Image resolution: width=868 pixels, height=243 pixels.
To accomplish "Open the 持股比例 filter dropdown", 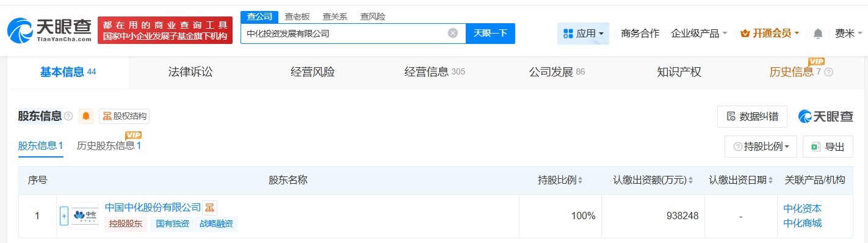I will tap(761, 147).
